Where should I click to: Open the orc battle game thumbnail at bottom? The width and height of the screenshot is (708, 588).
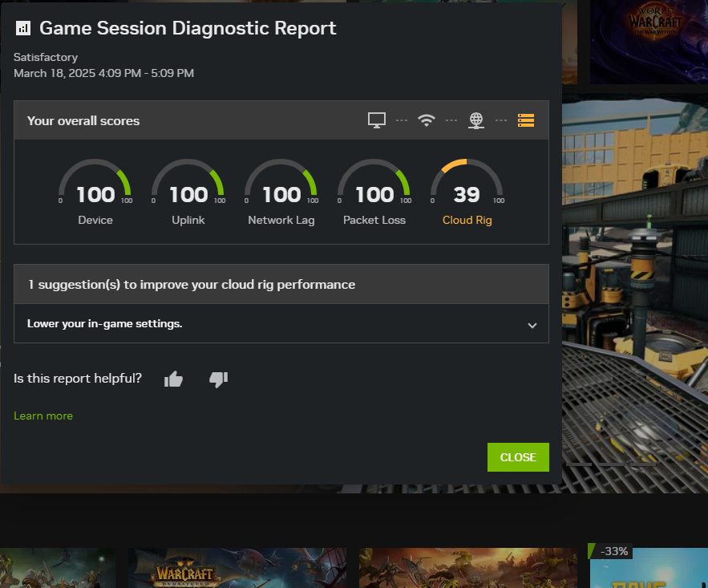(x=467, y=568)
